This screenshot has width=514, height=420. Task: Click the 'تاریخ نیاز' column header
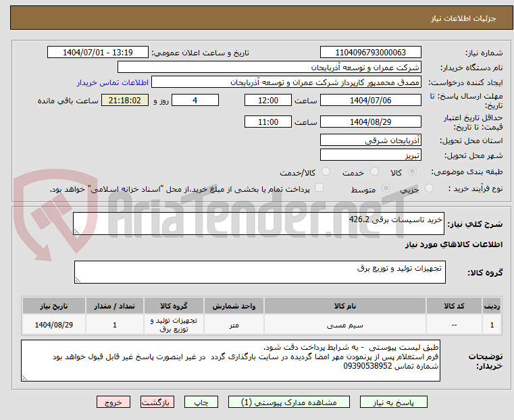point(54,306)
